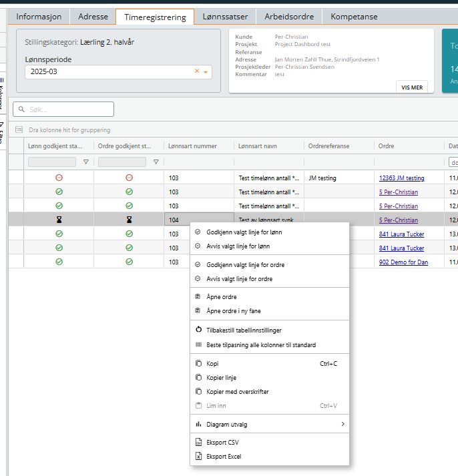
Task: Click the Lønnsperiode 2025-03 combo box
Action: [118, 72]
